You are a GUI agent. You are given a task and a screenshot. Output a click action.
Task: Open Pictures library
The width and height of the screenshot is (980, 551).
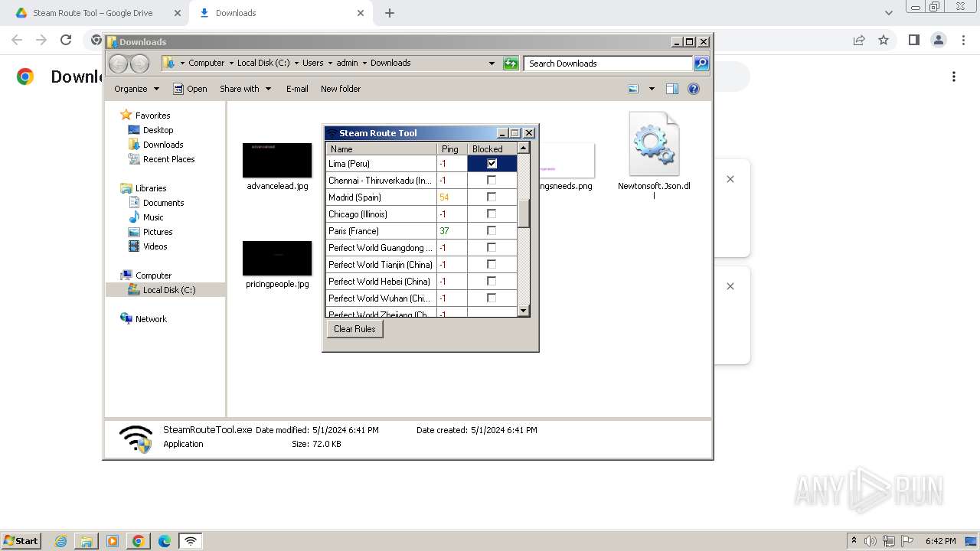pyautogui.click(x=158, y=232)
